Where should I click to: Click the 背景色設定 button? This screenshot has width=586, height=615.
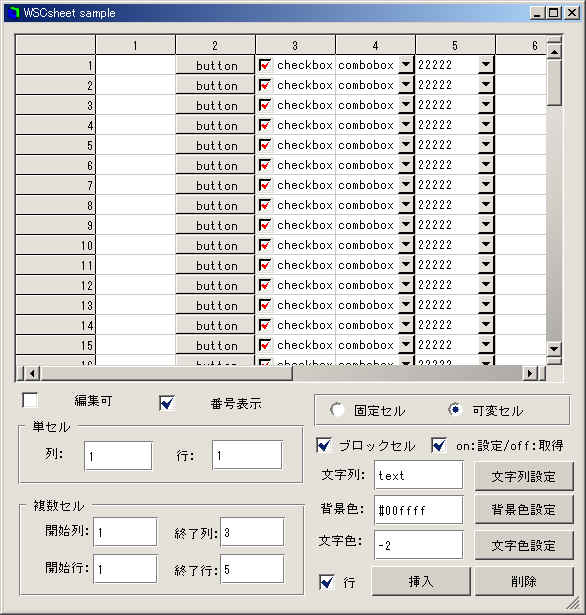(x=524, y=509)
